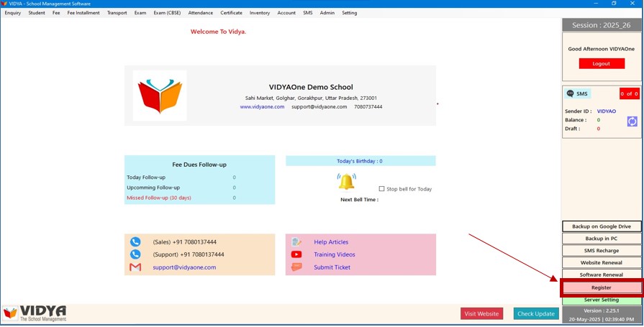The width and height of the screenshot is (644, 327).
Task: Open the Submit Ticket link
Action: coord(332,267)
